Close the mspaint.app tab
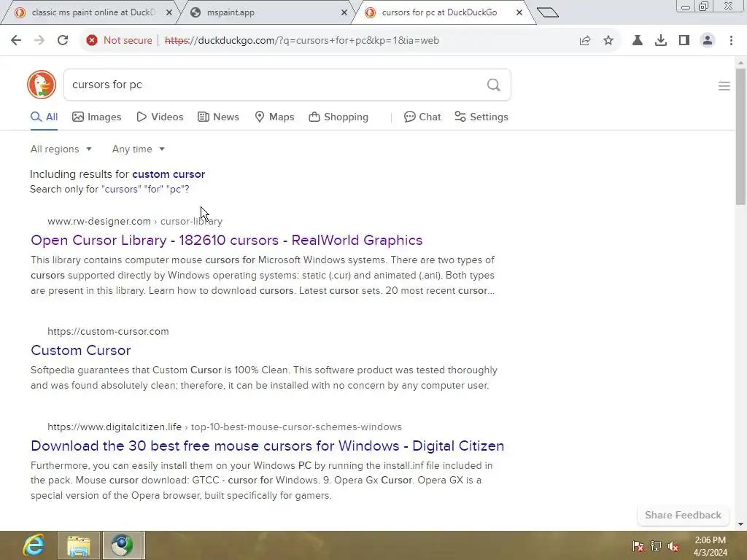The image size is (747, 560). tap(344, 12)
